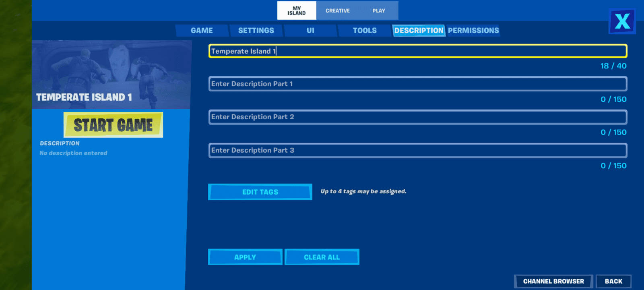Click the Edit Tags button
Image resolution: width=644 pixels, height=290 pixels.
[260, 192]
